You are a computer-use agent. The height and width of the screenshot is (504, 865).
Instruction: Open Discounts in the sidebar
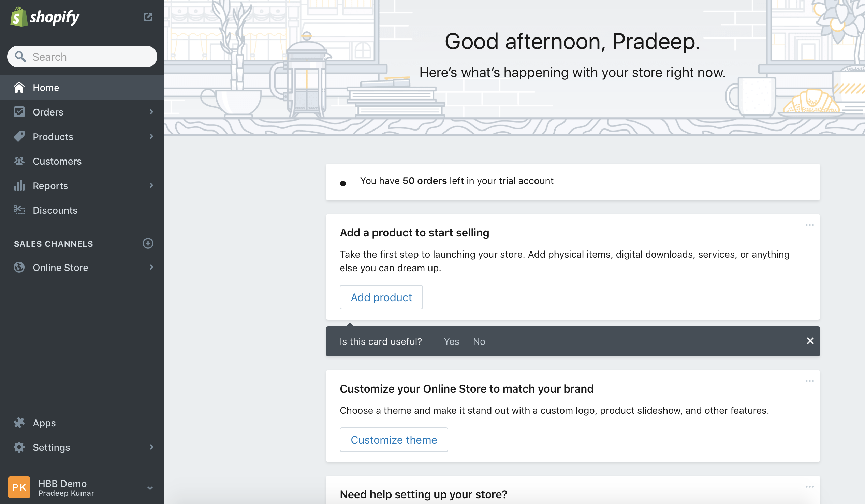click(82, 210)
